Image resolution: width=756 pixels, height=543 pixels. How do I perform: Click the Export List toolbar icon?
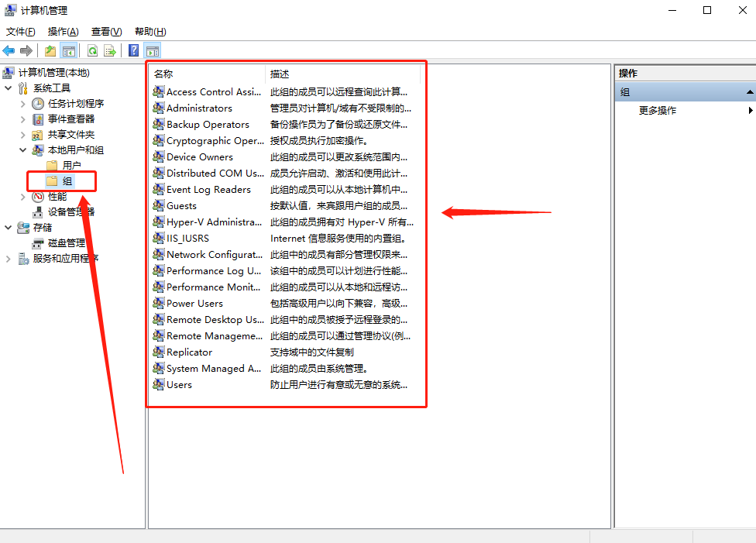(110, 51)
